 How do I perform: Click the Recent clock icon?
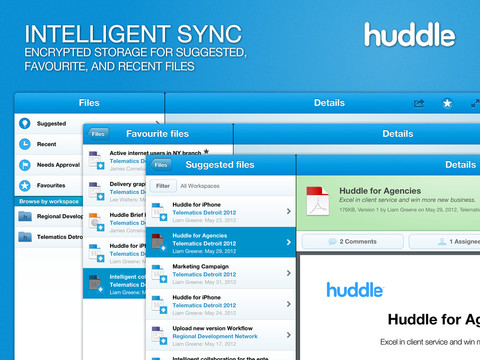(24, 144)
